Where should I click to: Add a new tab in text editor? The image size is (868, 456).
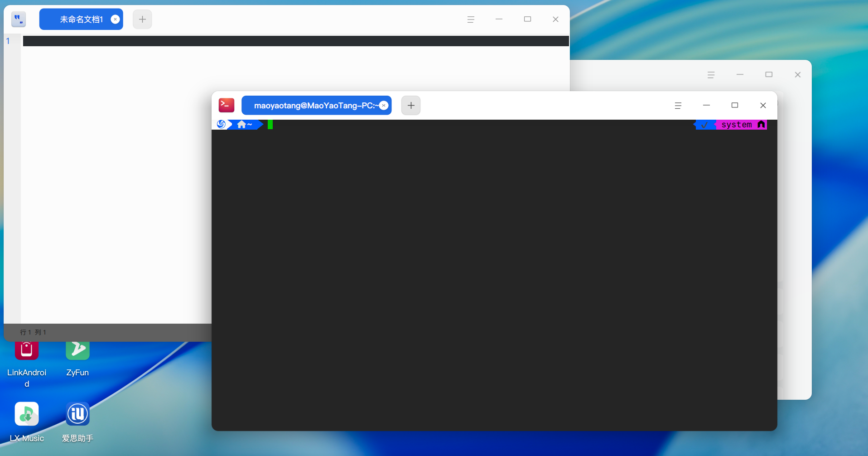pyautogui.click(x=142, y=19)
